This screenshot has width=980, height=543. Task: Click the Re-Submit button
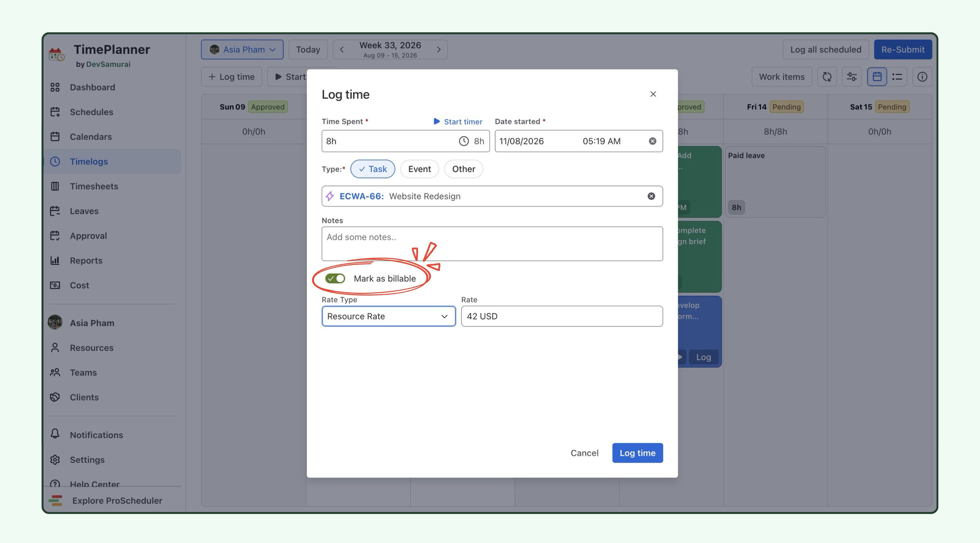coord(903,49)
